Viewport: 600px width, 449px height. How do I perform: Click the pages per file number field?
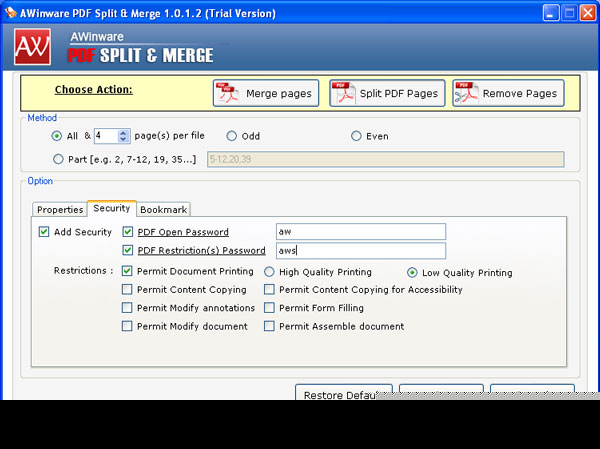pyautogui.click(x=106, y=136)
